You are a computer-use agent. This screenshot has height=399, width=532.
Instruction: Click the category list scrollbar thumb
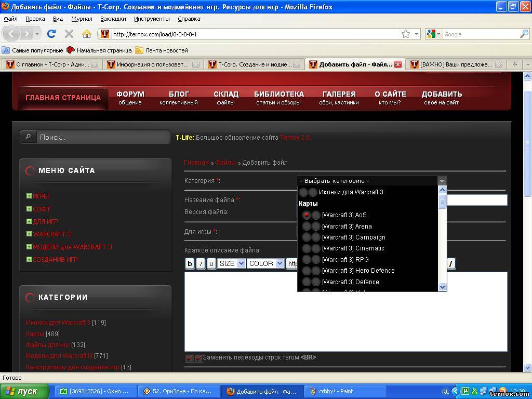coord(442,203)
